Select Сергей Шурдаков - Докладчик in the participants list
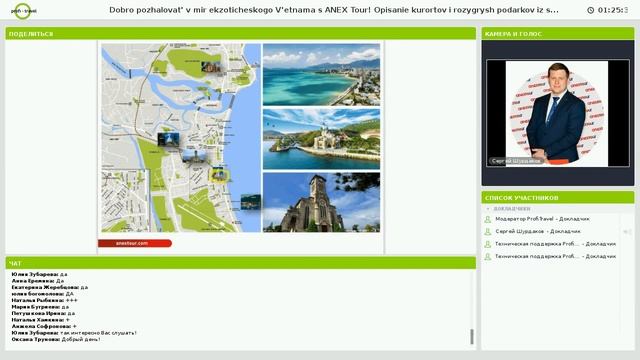The image size is (640, 360). (x=538, y=231)
